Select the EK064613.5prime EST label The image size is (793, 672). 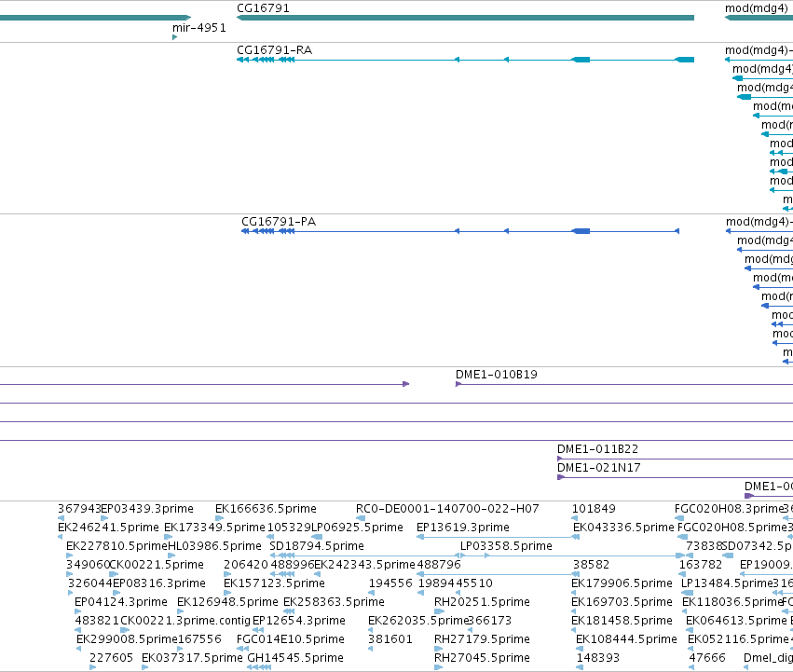pyautogui.click(x=736, y=621)
